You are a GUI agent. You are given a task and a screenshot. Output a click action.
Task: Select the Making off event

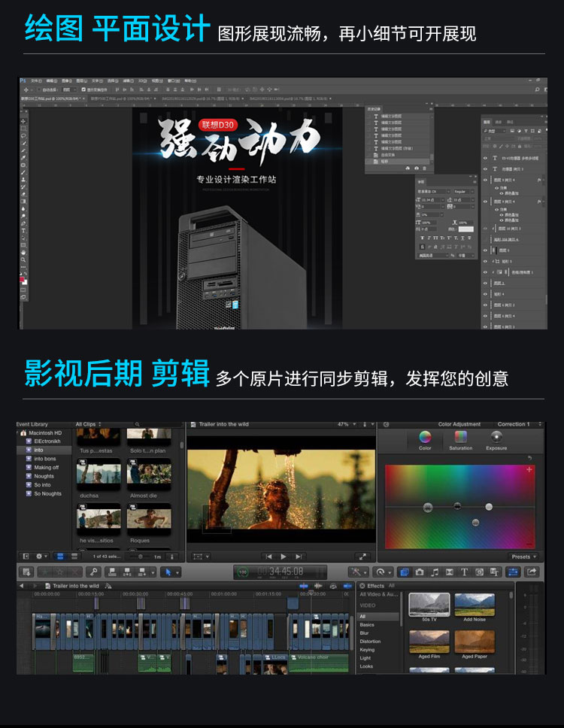point(42,468)
